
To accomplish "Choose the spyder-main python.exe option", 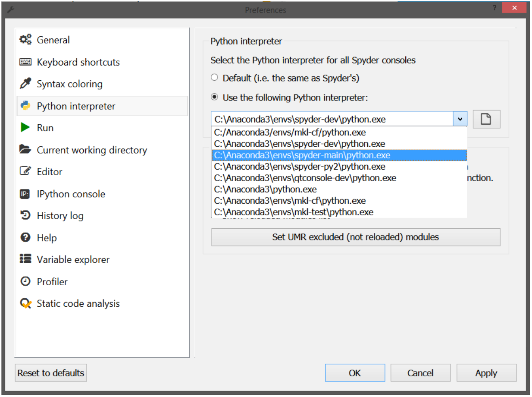I will (x=302, y=155).
